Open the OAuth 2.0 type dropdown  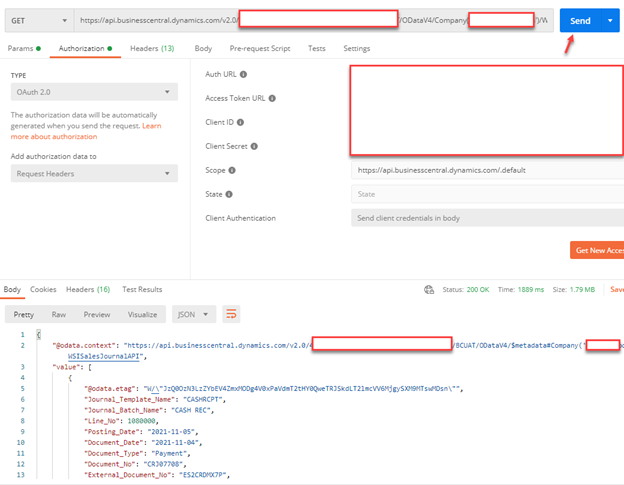click(x=94, y=92)
